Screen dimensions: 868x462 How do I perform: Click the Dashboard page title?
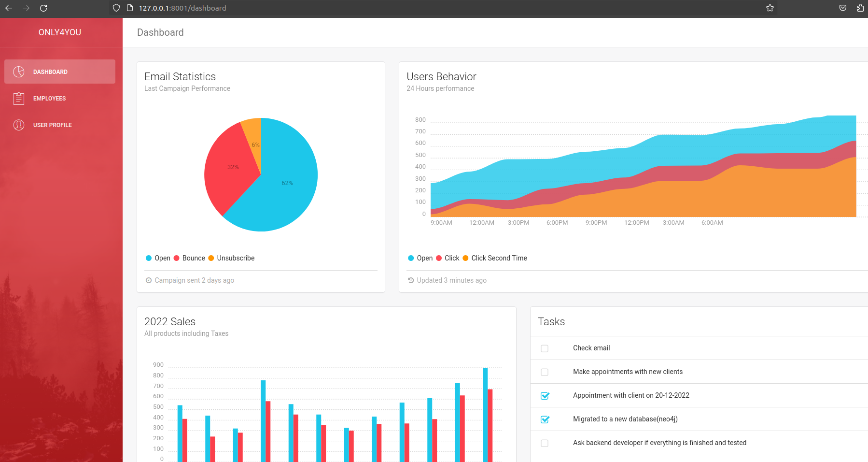click(160, 32)
